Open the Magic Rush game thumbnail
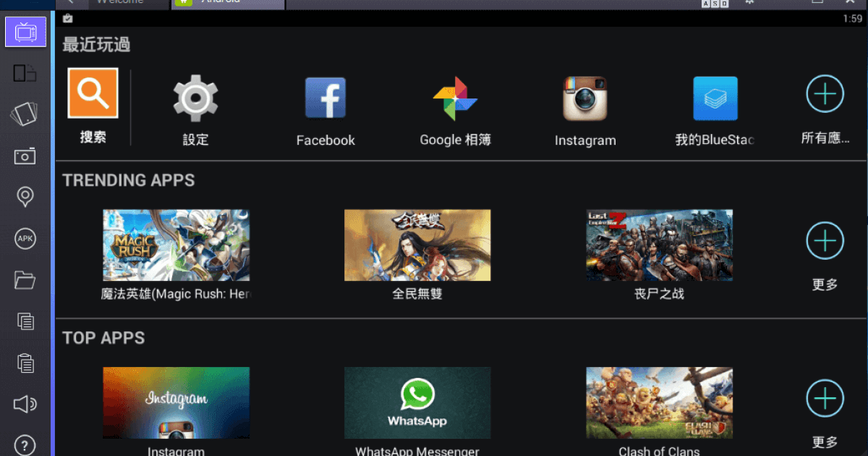The height and width of the screenshot is (456, 868). point(176,245)
